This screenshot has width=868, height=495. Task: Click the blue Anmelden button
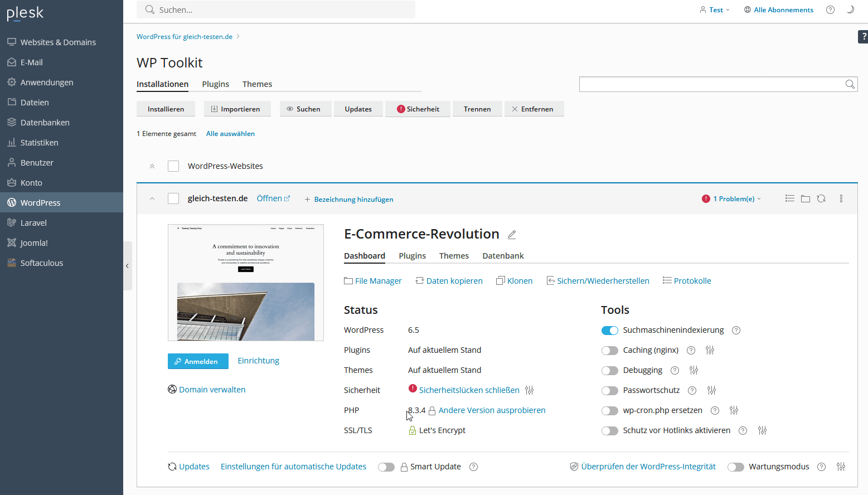[x=198, y=361]
